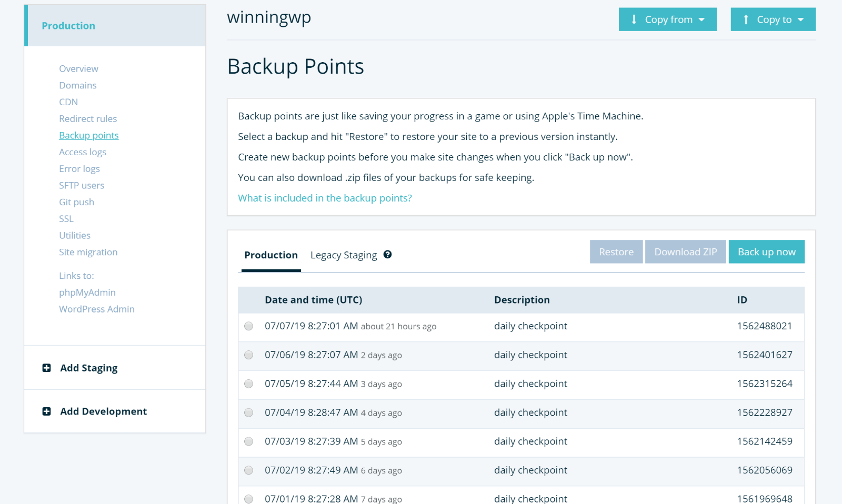This screenshot has width=842, height=504.
Task: Go to Access logs in the sidebar
Action: pyautogui.click(x=83, y=152)
